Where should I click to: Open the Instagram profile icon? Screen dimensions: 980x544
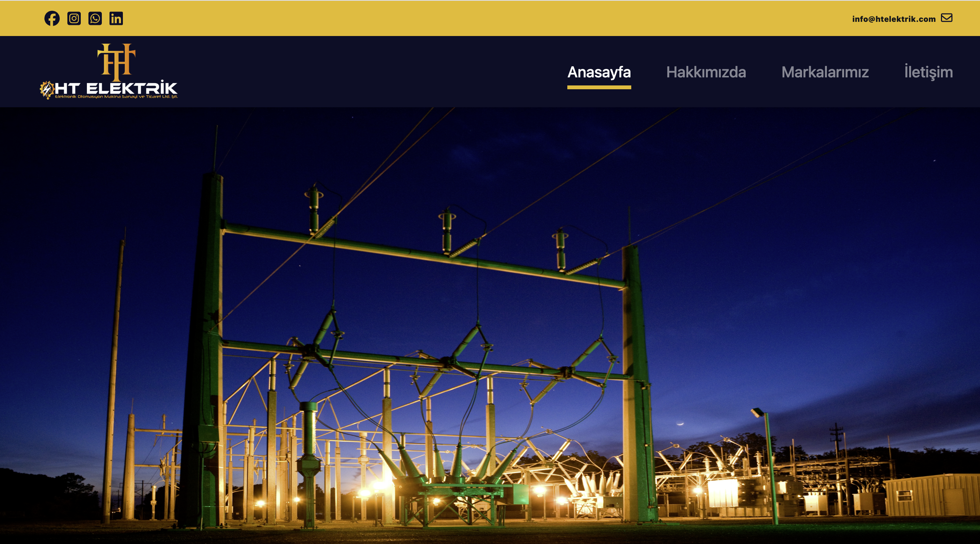tap(74, 18)
